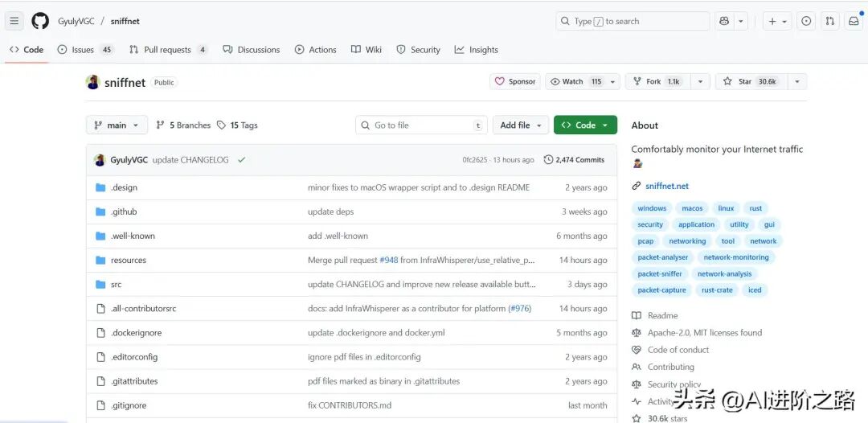Viewport: 868px width, 423px height.
Task: Star the sniffnet repository
Action: click(x=751, y=82)
